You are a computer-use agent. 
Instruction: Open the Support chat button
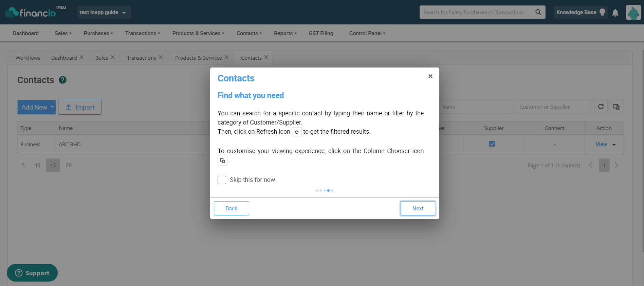pos(32,273)
